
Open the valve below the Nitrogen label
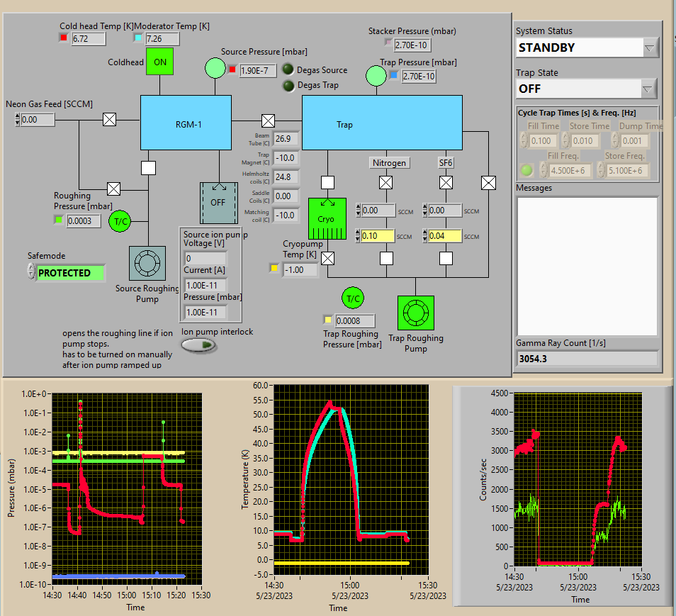click(385, 183)
